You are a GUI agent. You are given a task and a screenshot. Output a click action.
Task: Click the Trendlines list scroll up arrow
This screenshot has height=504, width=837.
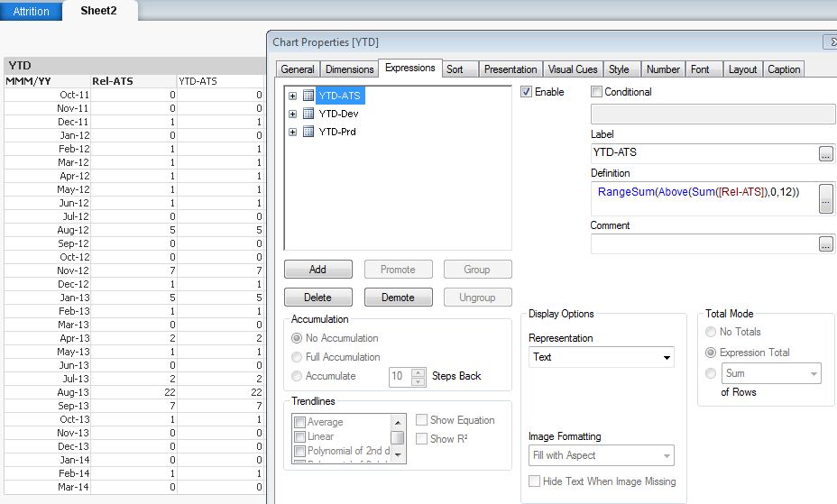pyautogui.click(x=398, y=422)
